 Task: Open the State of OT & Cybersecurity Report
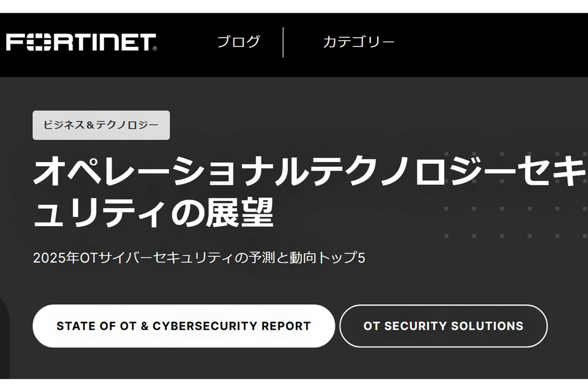tap(183, 326)
